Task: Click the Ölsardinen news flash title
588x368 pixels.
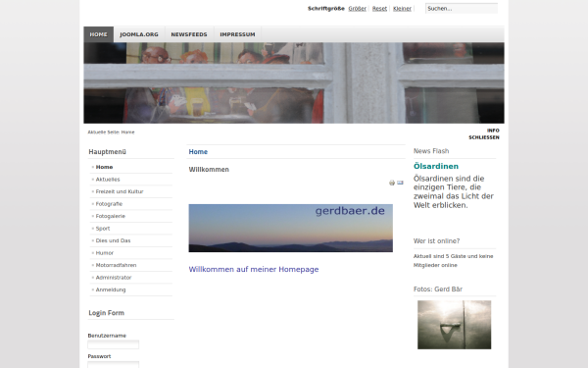Action: click(436, 166)
